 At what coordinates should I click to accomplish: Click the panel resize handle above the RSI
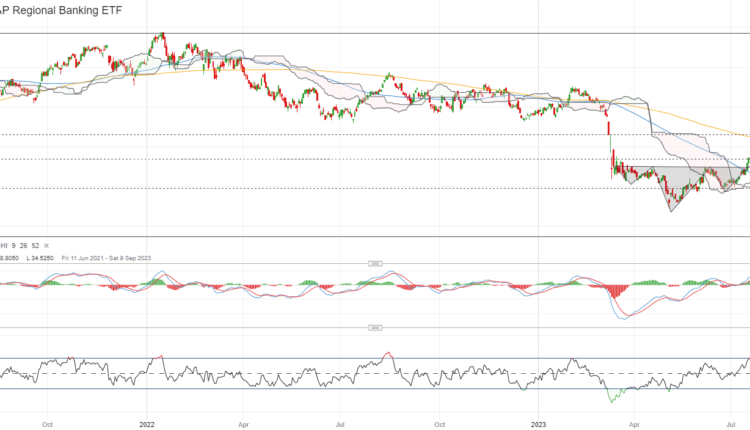375,327
